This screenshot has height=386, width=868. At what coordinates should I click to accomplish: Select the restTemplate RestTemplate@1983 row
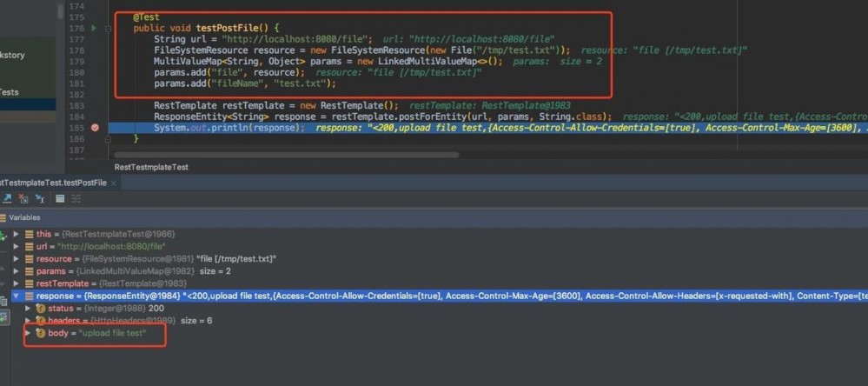pyautogui.click(x=440, y=283)
